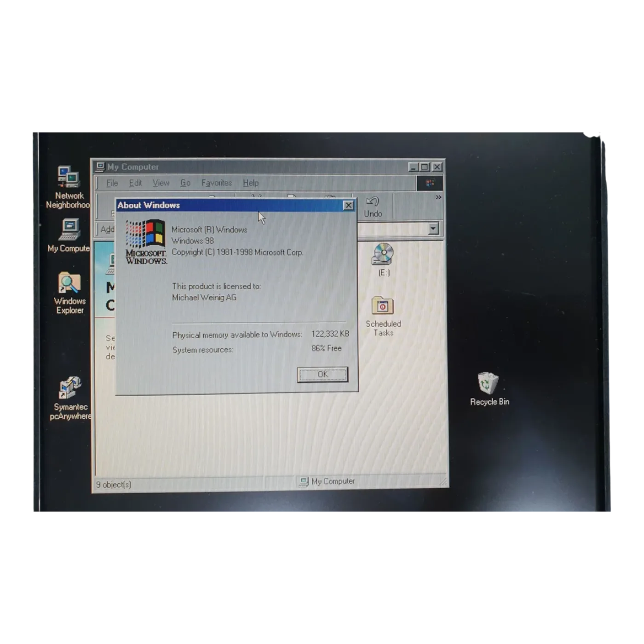Open the Help menu
Screen dimensions: 644x644
(x=251, y=183)
